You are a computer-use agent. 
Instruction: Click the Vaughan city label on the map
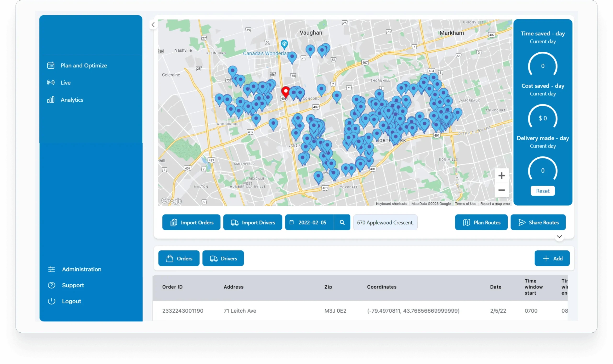coord(310,33)
